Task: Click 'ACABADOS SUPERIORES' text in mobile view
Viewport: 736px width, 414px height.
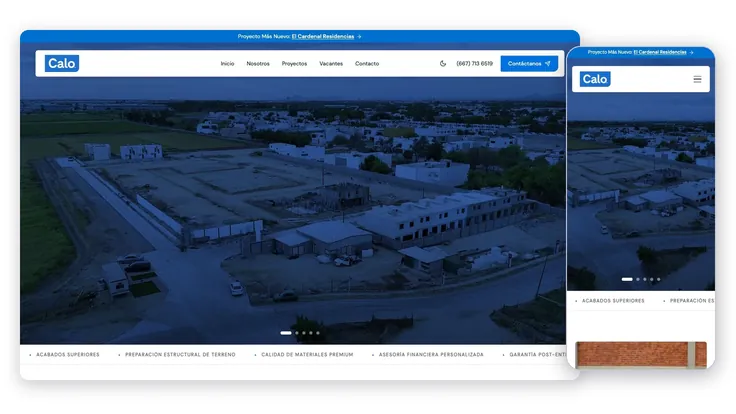Action: coord(613,300)
